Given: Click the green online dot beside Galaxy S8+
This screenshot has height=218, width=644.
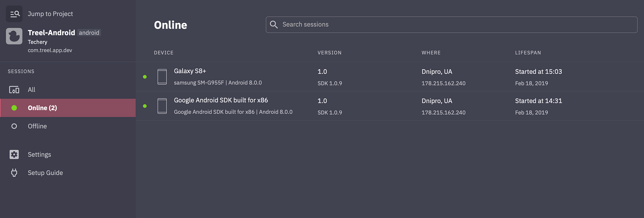Looking at the screenshot, I should click(x=145, y=77).
